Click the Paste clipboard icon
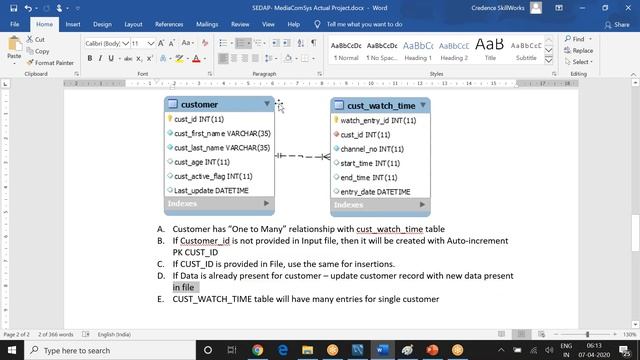The image size is (640, 360). coord(14,44)
